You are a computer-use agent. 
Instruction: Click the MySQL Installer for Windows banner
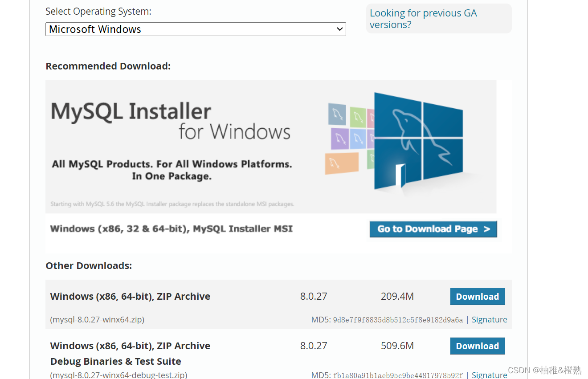(271, 147)
